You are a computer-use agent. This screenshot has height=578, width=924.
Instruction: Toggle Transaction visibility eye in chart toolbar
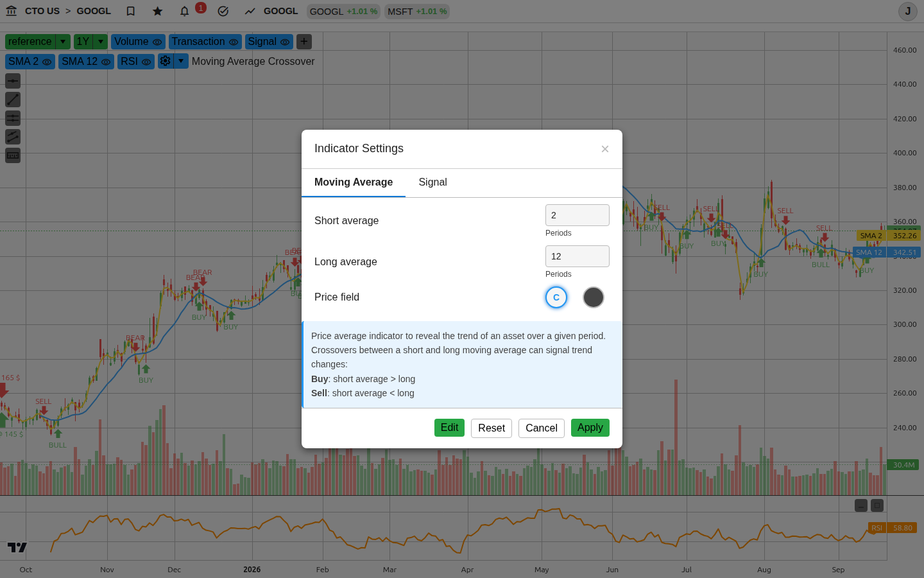(234, 42)
